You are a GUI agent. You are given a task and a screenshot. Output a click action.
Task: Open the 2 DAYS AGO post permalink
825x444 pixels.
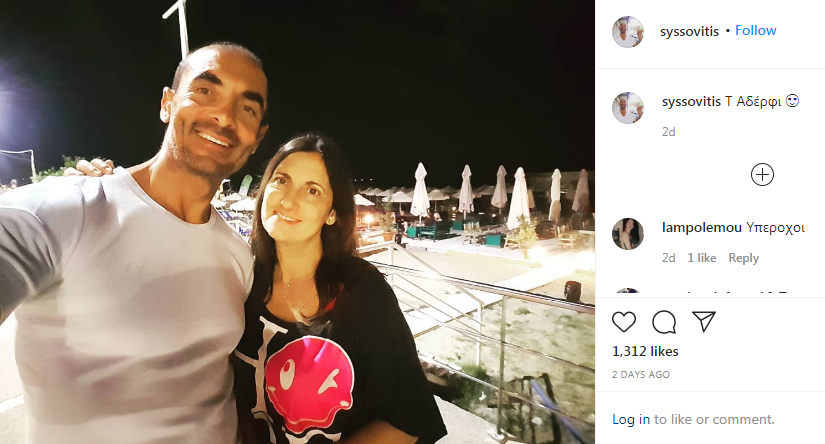click(x=641, y=375)
